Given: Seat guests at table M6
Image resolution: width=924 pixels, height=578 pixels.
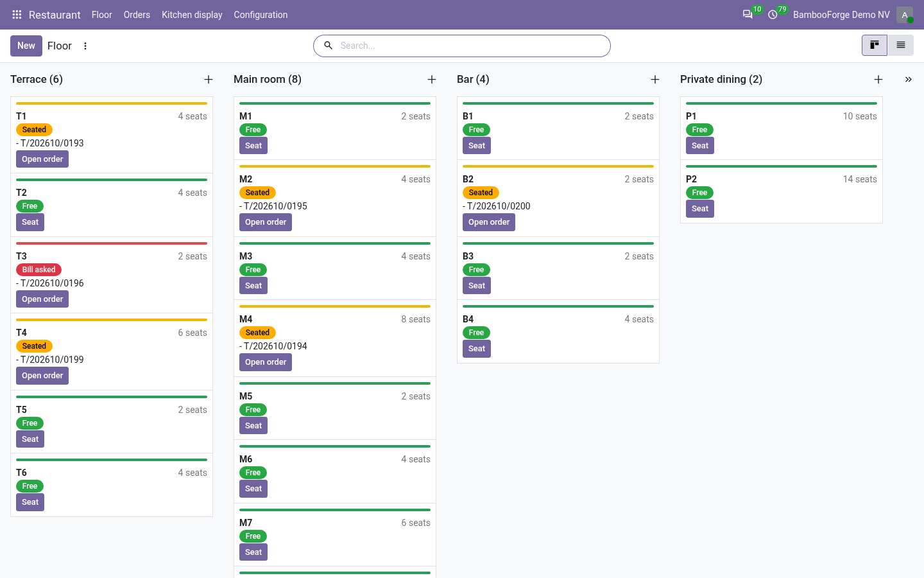Looking at the screenshot, I should click(253, 489).
